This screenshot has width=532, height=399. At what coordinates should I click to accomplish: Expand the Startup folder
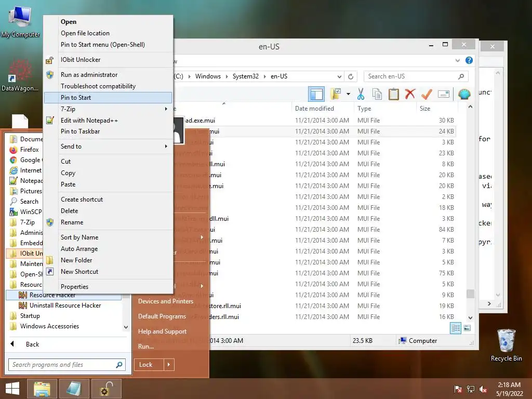[64, 316]
